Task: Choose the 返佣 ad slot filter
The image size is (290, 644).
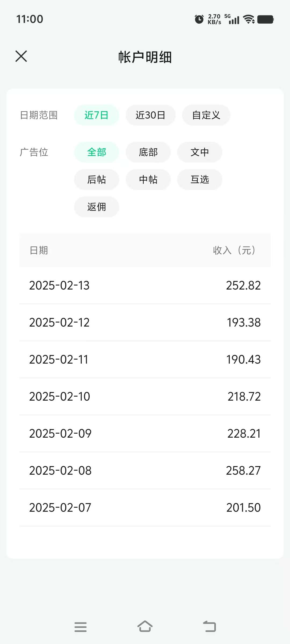Action: pyautogui.click(x=97, y=207)
